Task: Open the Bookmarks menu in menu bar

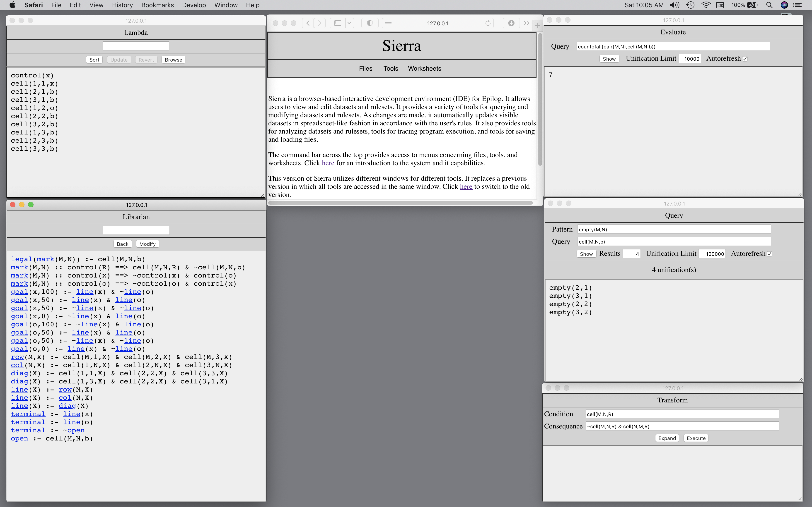Action: (x=157, y=5)
